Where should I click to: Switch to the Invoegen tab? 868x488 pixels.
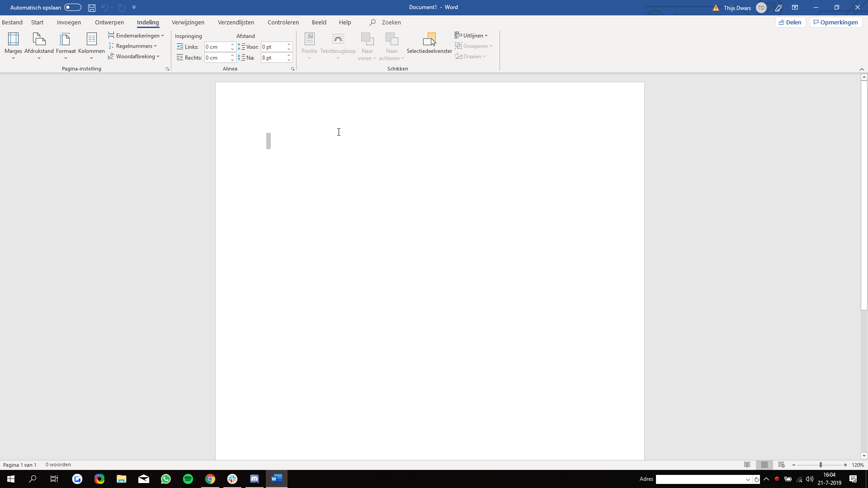point(69,22)
